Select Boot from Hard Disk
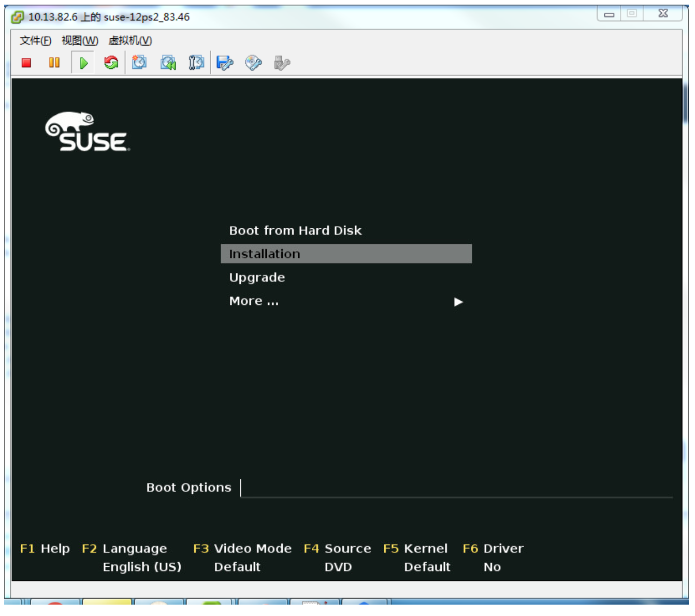 (x=295, y=231)
